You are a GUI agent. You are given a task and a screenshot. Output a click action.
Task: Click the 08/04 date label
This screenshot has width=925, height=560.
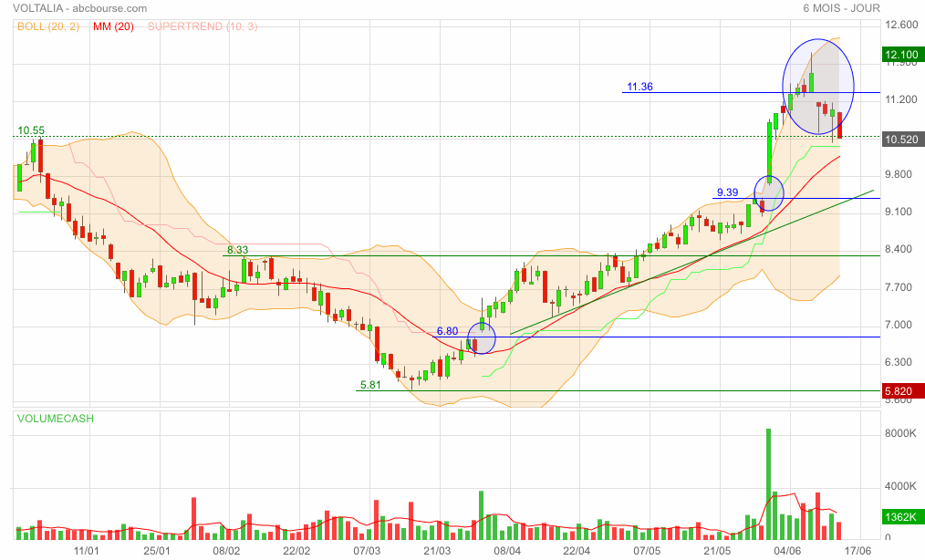pyautogui.click(x=507, y=551)
